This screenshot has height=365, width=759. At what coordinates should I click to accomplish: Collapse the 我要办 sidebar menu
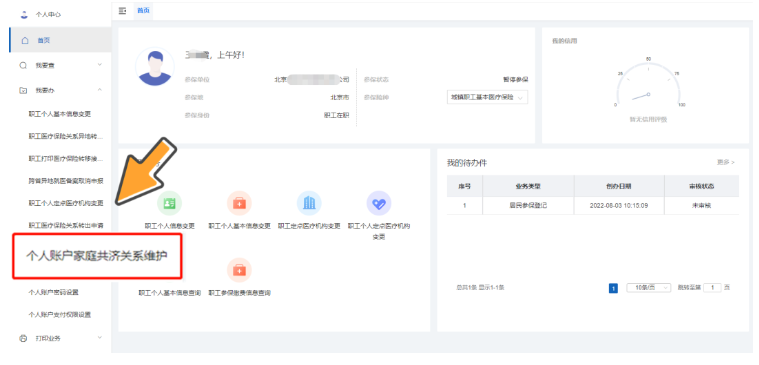tap(60, 91)
